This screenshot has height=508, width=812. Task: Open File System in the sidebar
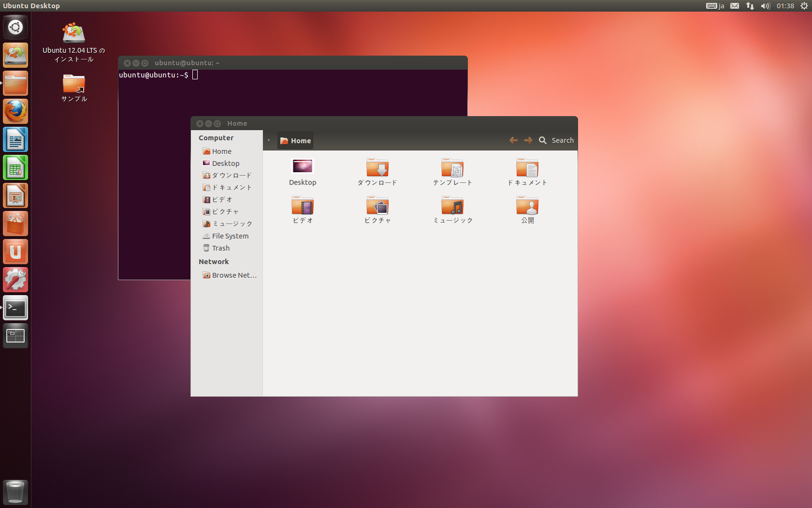[x=227, y=236]
